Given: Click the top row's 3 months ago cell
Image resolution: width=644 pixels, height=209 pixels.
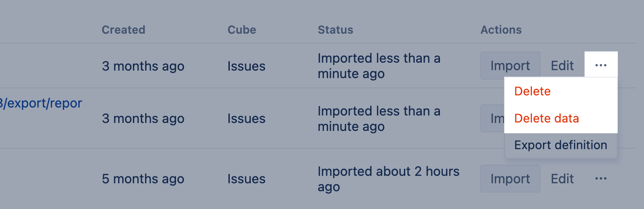Looking at the screenshot, I should [x=143, y=66].
